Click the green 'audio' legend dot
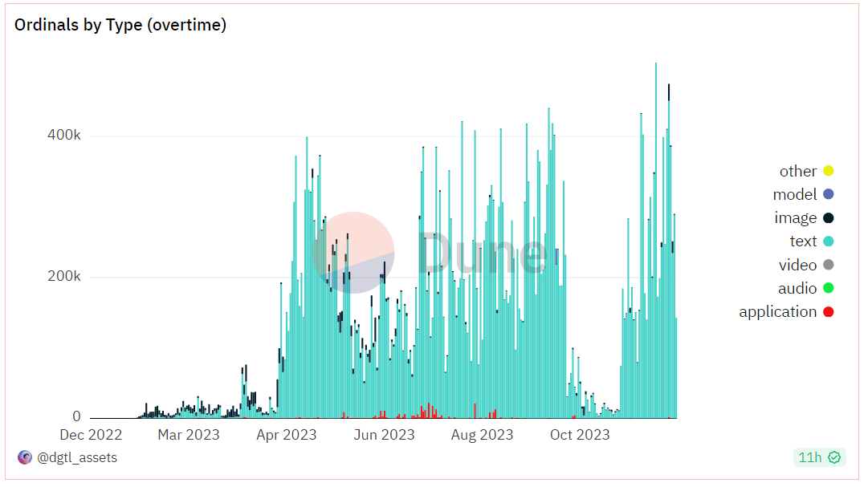Screen dimensions: 868x487 tap(828, 288)
